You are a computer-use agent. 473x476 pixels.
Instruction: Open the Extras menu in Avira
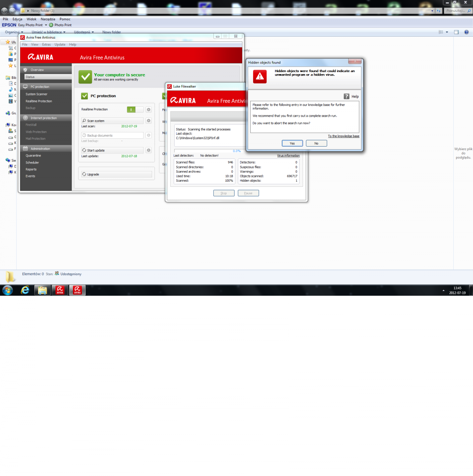47,45
